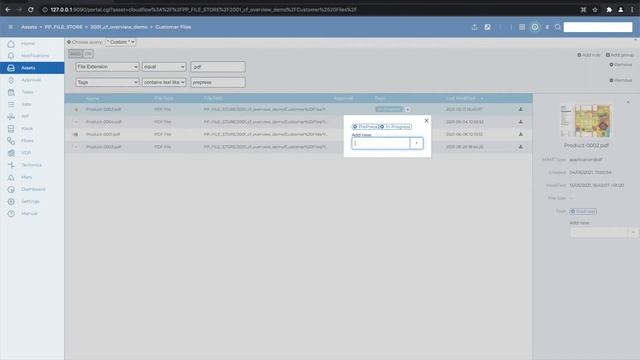The height and width of the screenshot is (360, 640).
Task: Open the equal operator dropdown
Action: pos(164,67)
